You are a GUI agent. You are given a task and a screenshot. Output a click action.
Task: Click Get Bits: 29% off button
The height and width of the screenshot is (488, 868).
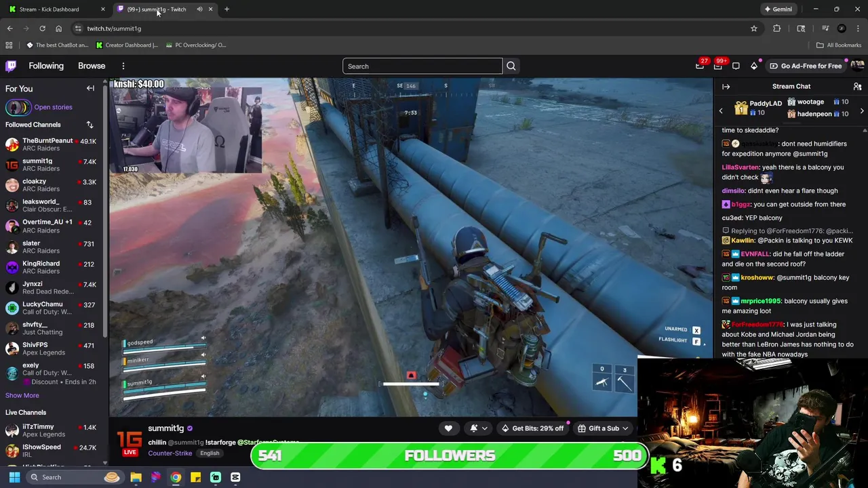(532, 428)
